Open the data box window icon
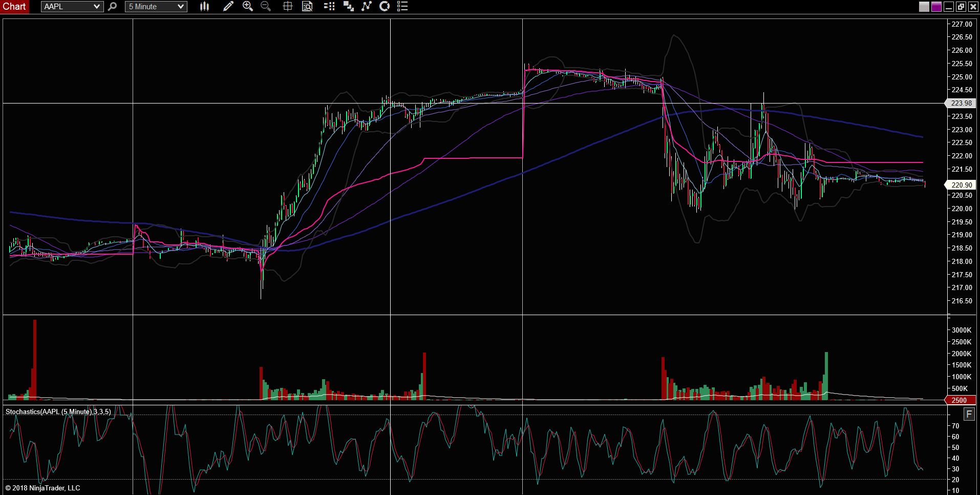The width and height of the screenshot is (980, 495). coord(307,7)
